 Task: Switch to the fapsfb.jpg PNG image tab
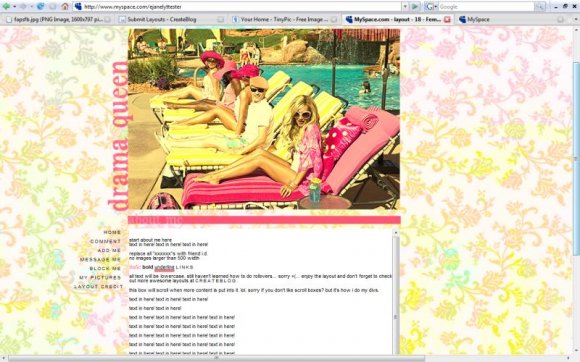coord(57,20)
